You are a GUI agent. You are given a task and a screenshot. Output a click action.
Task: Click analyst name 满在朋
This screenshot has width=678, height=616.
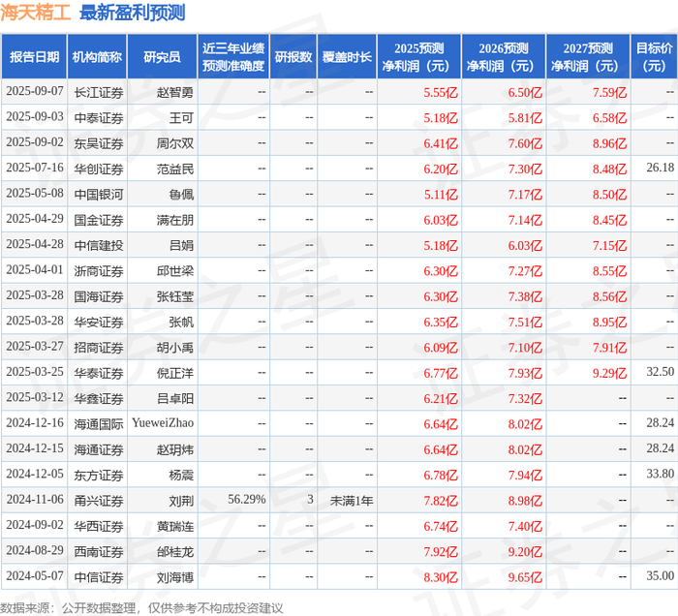tap(174, 220)
